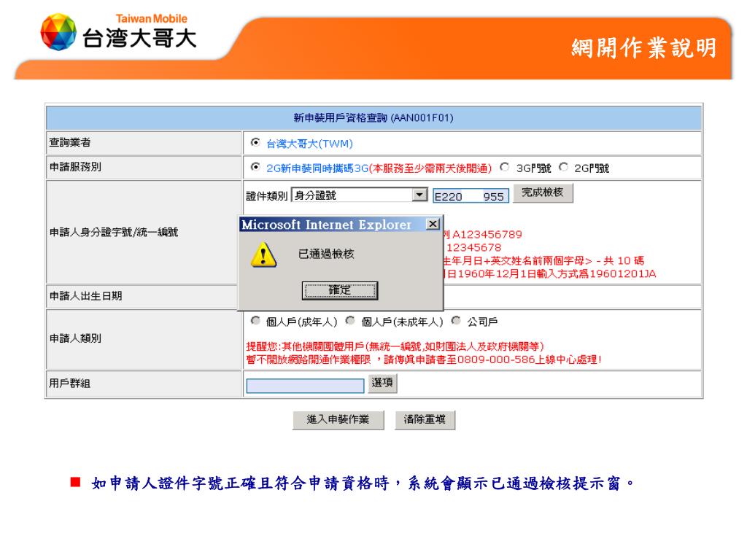Click the 查詢業者 row label
Viewport: 747px width, 560px height.
70,142
